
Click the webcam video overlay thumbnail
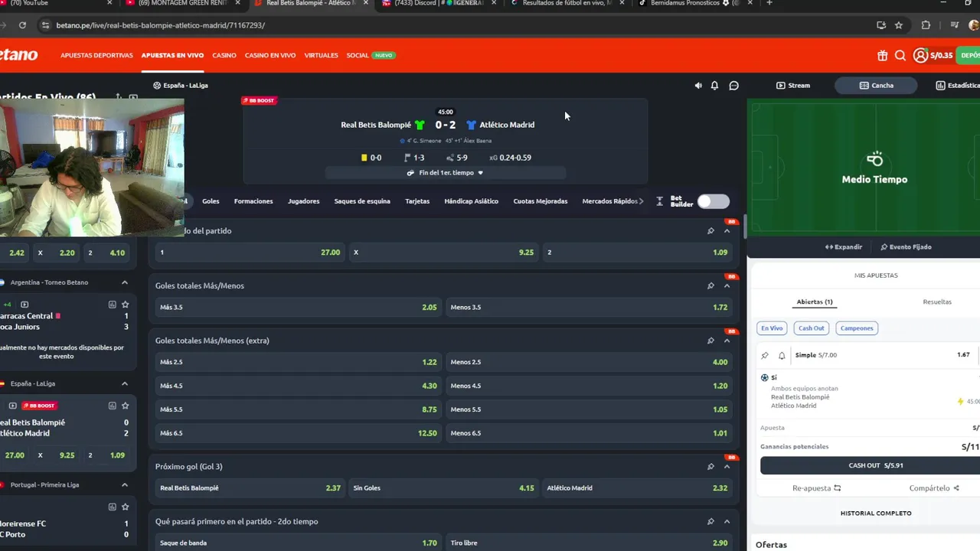coord(92,168)
